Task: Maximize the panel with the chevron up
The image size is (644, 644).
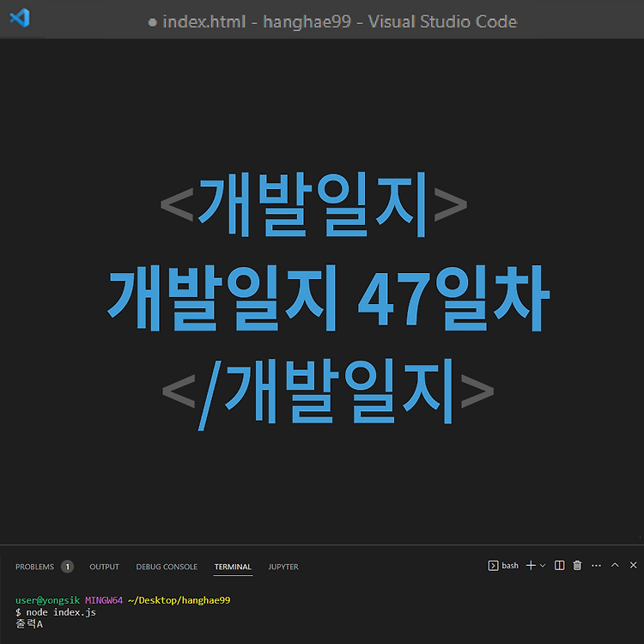Action: click(x=615, y=565)
